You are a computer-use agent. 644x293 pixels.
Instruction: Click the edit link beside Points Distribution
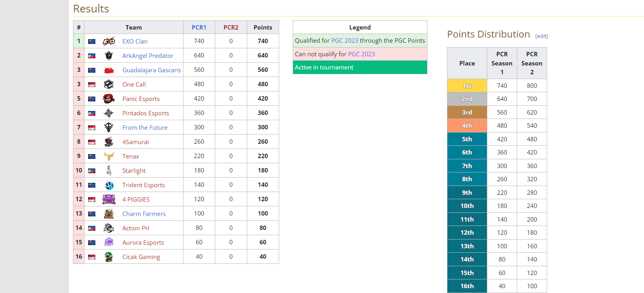point(542,36)
